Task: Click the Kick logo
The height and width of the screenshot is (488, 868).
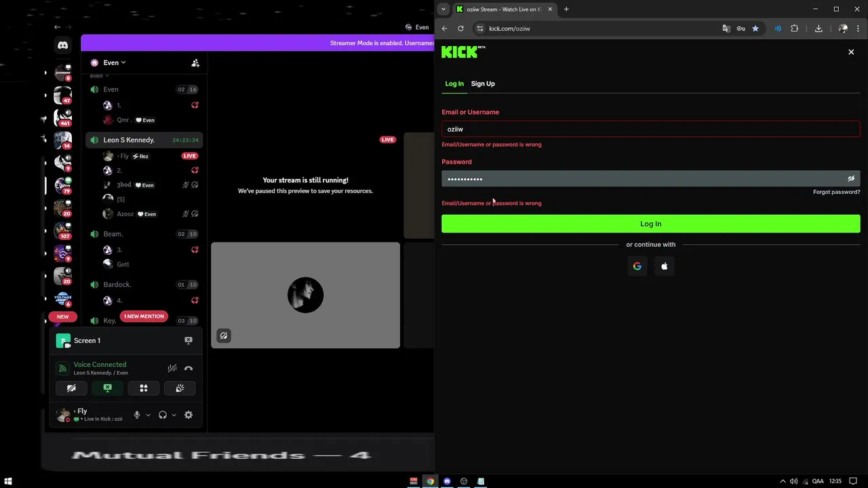Action: point(463,52)
